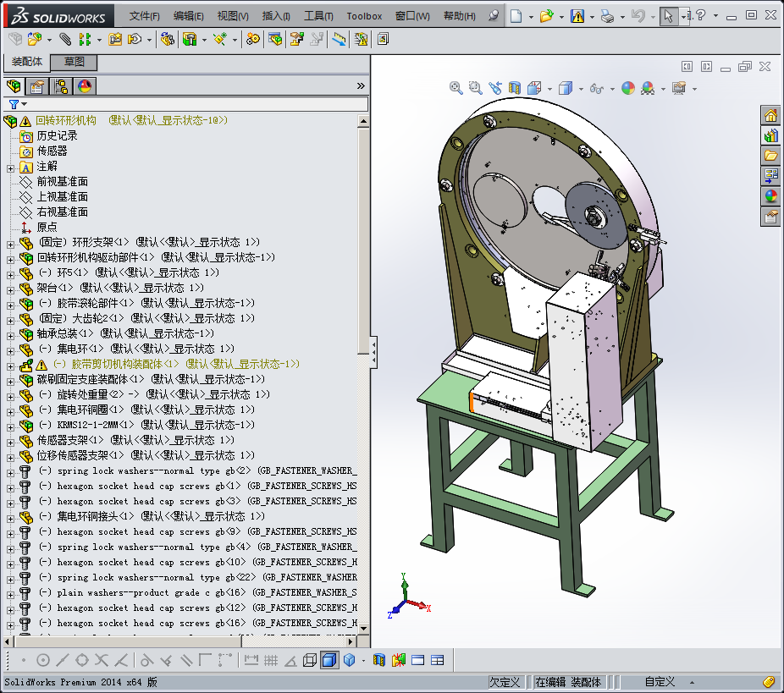Viewport: 784px width, 693px height.
Task: Select 前视基准面 in the tree
Action: [62, 181]
